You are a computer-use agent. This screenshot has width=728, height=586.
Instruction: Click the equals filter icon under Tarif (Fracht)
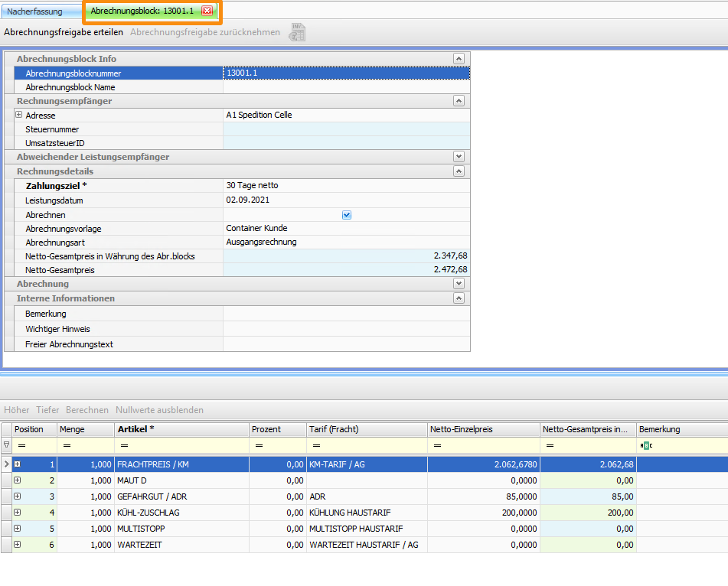click(316, 445)
